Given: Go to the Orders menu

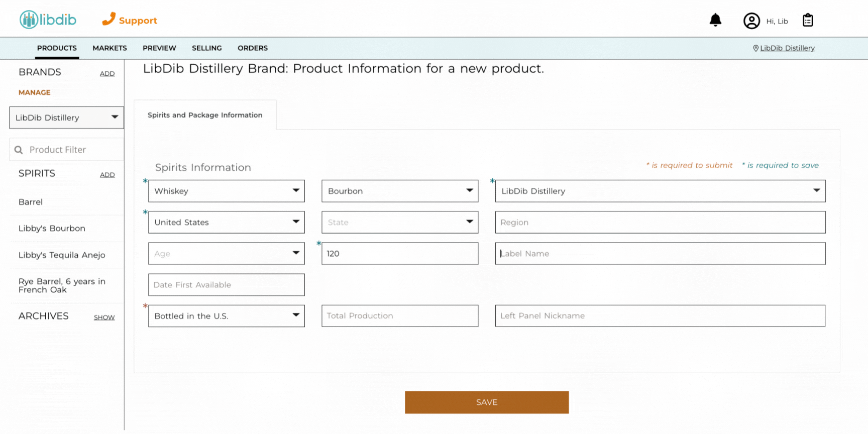Looking at the screenshot, I should [252, 48].
